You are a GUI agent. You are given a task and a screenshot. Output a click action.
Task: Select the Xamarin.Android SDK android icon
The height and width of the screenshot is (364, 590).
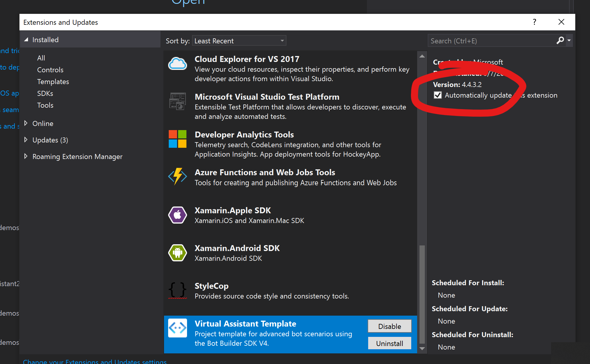pos(177,253)
